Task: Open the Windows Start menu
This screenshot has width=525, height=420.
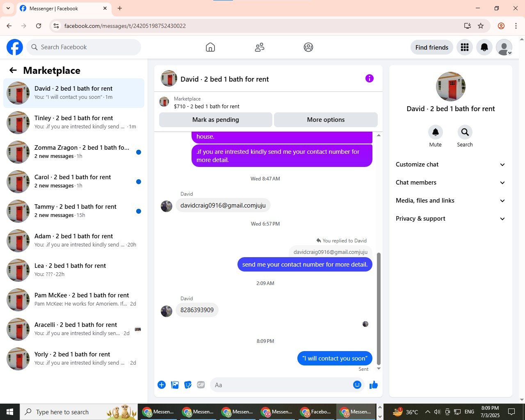Action: click(x=10, y=412)
